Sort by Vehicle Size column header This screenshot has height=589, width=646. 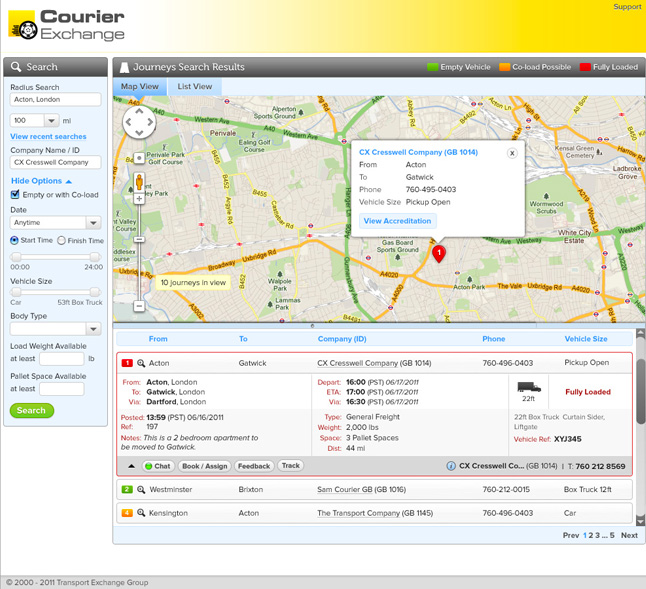(x=586, y=339)
